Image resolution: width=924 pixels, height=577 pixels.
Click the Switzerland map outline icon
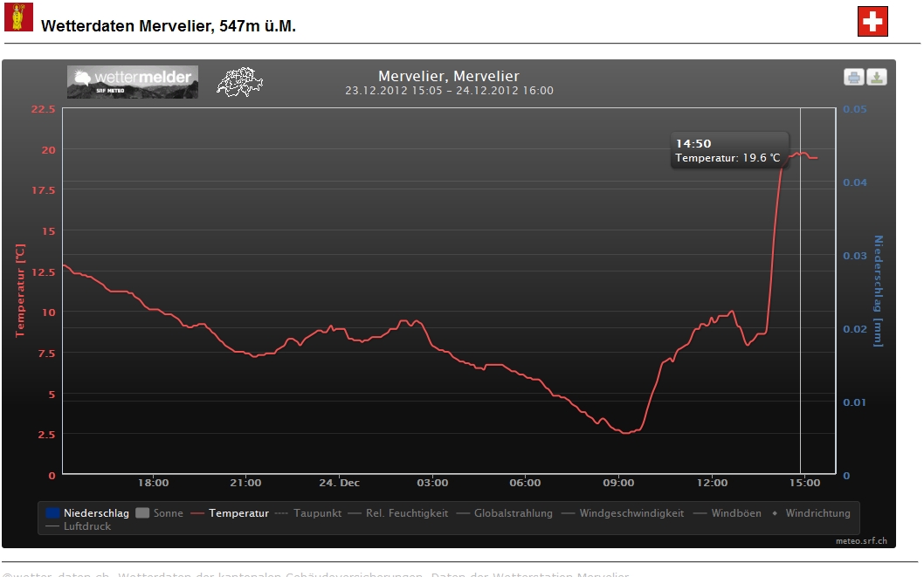coord(240,82)
